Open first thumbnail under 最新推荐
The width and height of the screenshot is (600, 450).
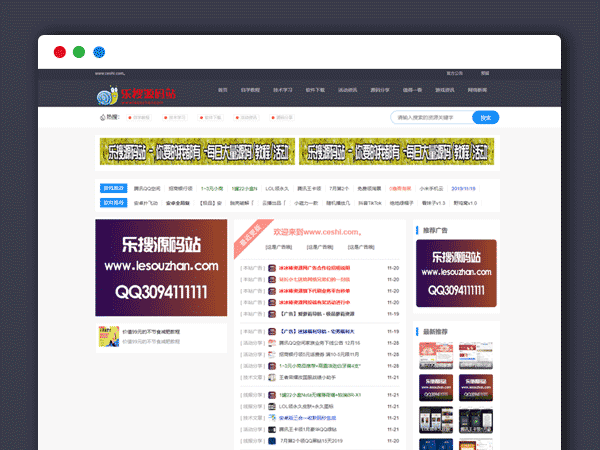click(430, 350)
